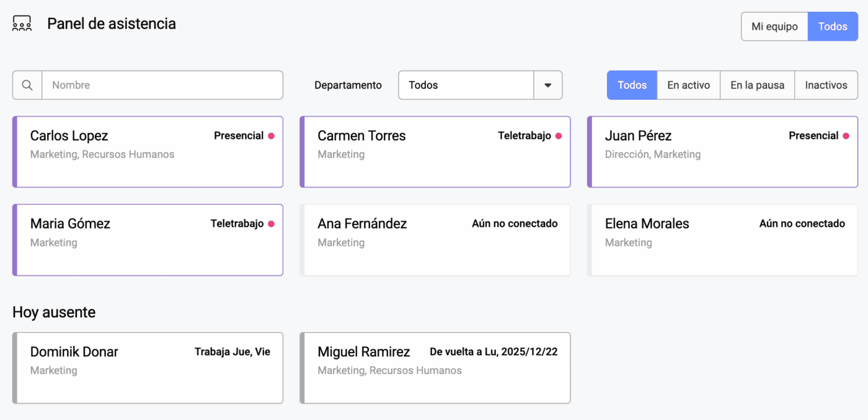Open the Departamento dropdown arrow
Viewport: 868px width, 420px height.
547,85
